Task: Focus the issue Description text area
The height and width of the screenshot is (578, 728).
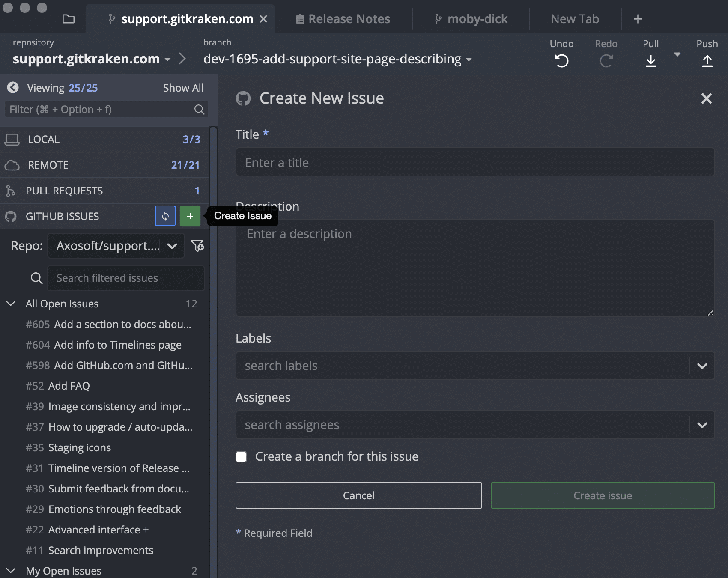Action: tap(475, 268)
